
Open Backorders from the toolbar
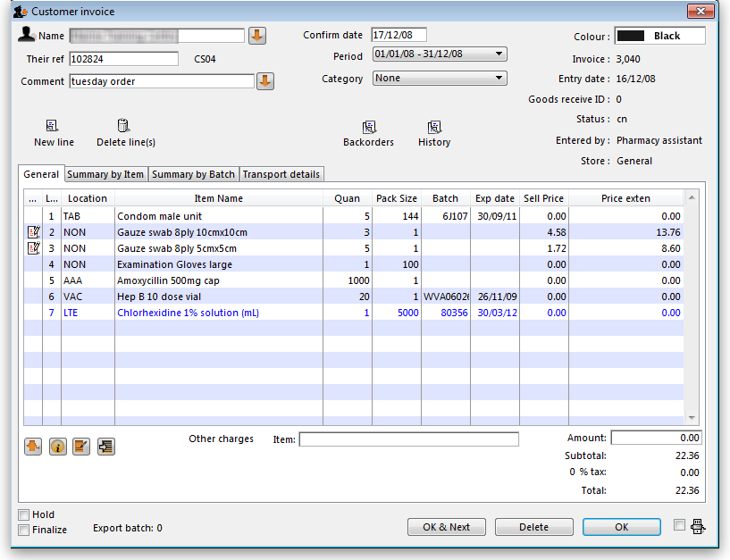point(368,128)
